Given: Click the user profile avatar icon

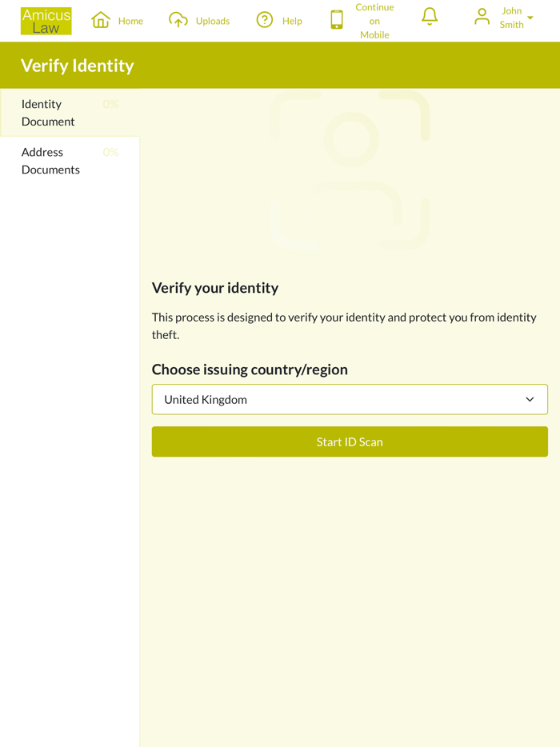Looking at the screenshot, I should point(482,17).
